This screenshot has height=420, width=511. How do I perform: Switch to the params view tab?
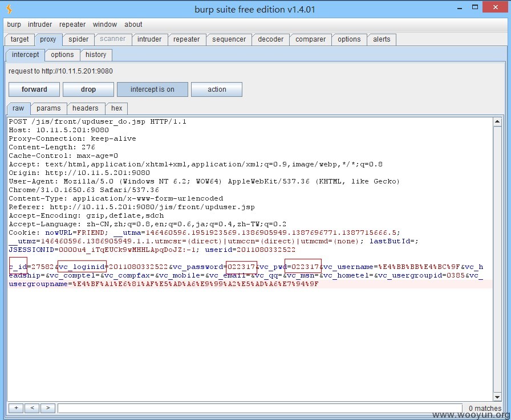click(48, 108)
